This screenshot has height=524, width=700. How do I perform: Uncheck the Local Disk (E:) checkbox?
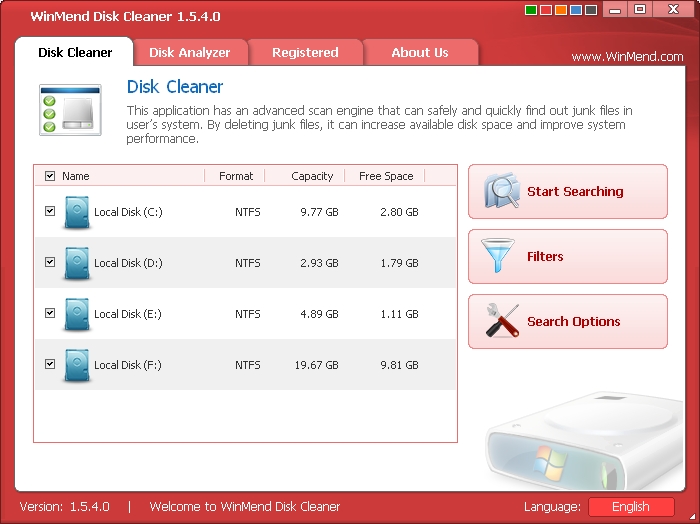(50, 313)
